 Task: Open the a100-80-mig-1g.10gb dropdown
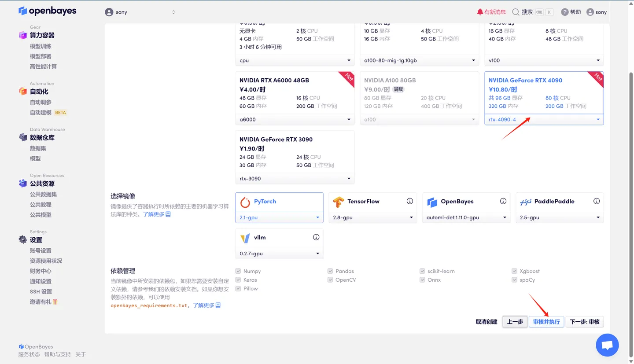coord(420,60)
